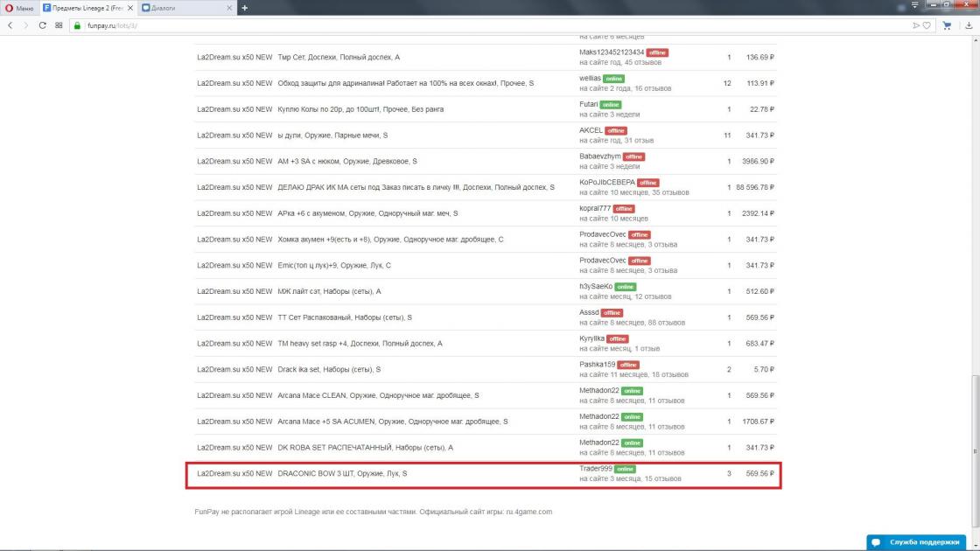
Task: Reload the page with the refresh icon
Action: tap(42, 25)
